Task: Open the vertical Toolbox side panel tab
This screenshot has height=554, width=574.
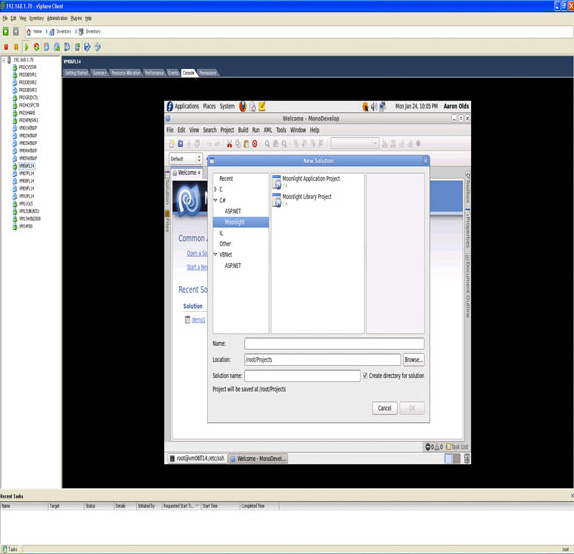Action: (467, 189)
